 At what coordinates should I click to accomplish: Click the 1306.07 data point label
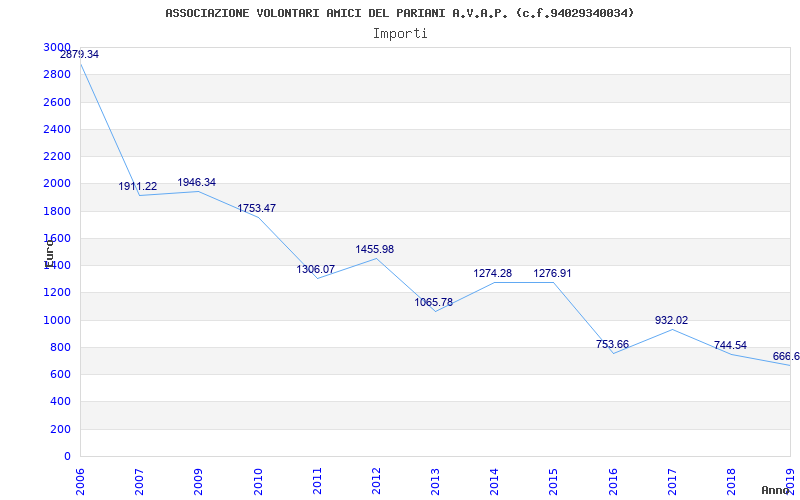(315, 269)
